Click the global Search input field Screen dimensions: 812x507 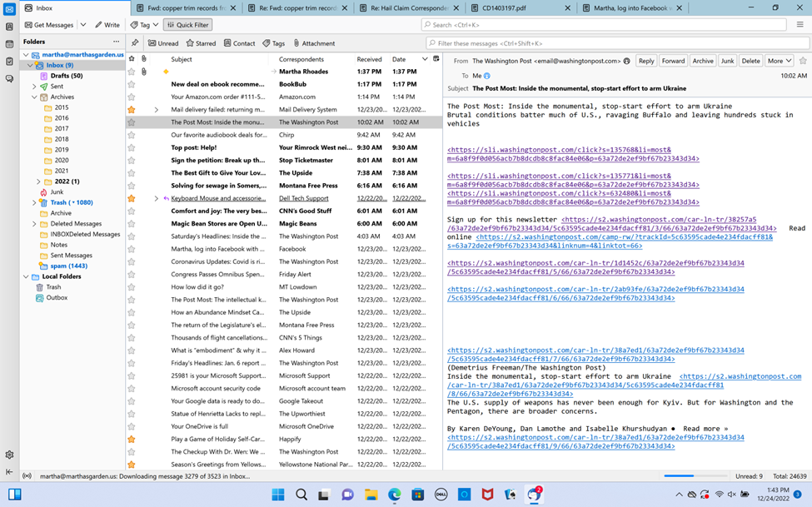click(604, 25)
